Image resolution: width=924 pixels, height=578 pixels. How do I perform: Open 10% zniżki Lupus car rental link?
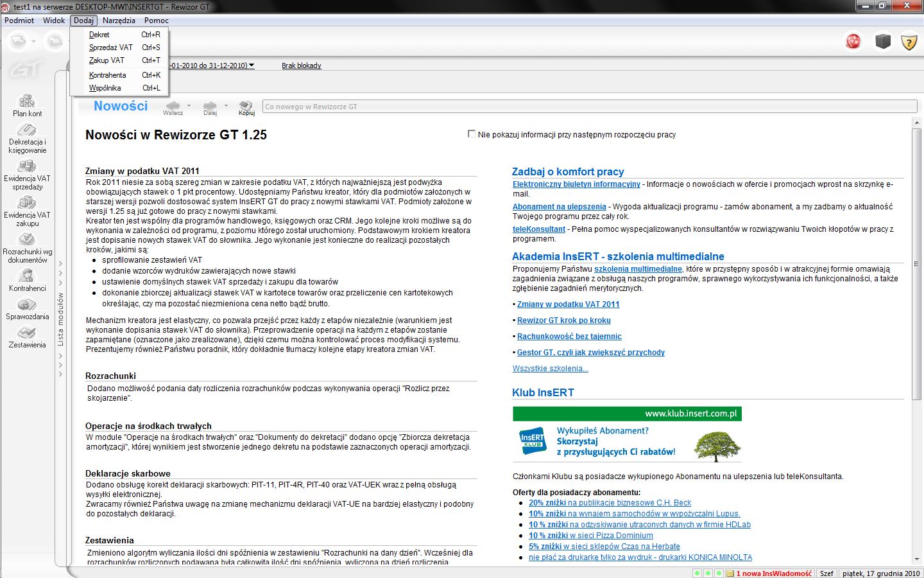(x=634, y=514)
